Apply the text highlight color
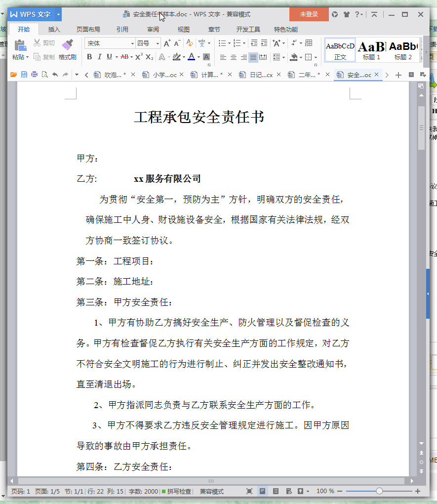 click(x=176, y=57)
